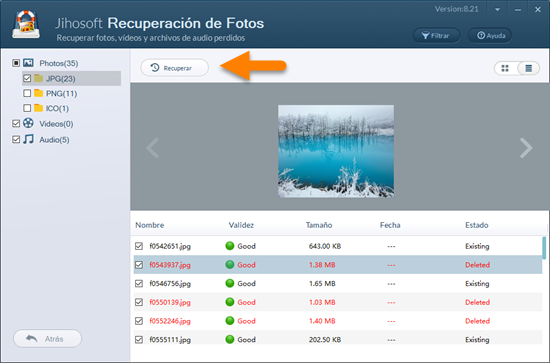Uncheck file f0555111.jpg checkbox
The image size is (550, 363).
(139, 339)
